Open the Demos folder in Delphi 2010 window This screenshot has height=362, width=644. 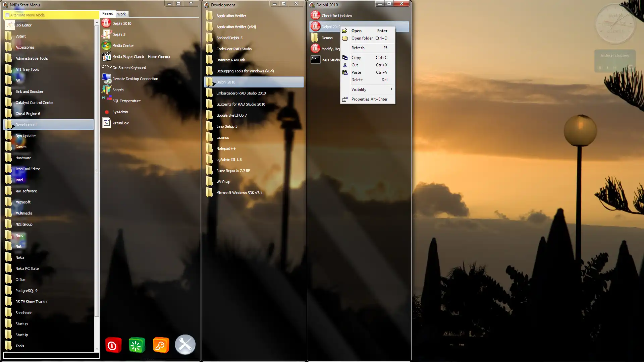(325, 38)
